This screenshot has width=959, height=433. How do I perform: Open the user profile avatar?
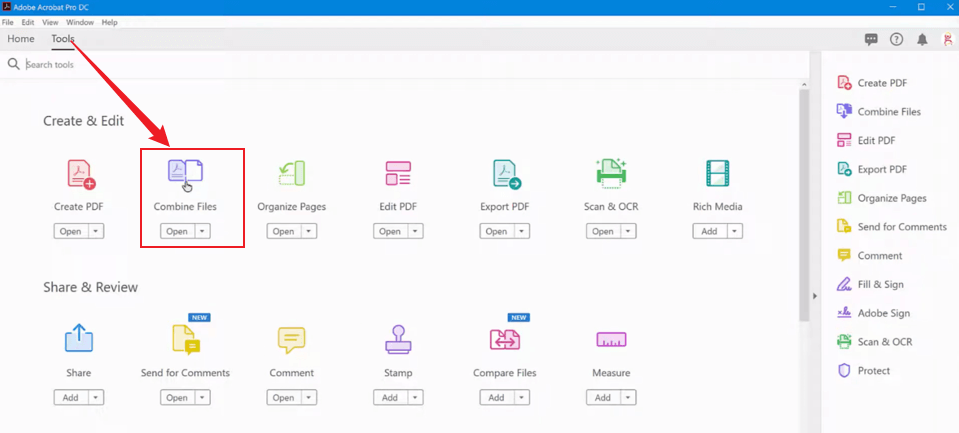[947, 39]
